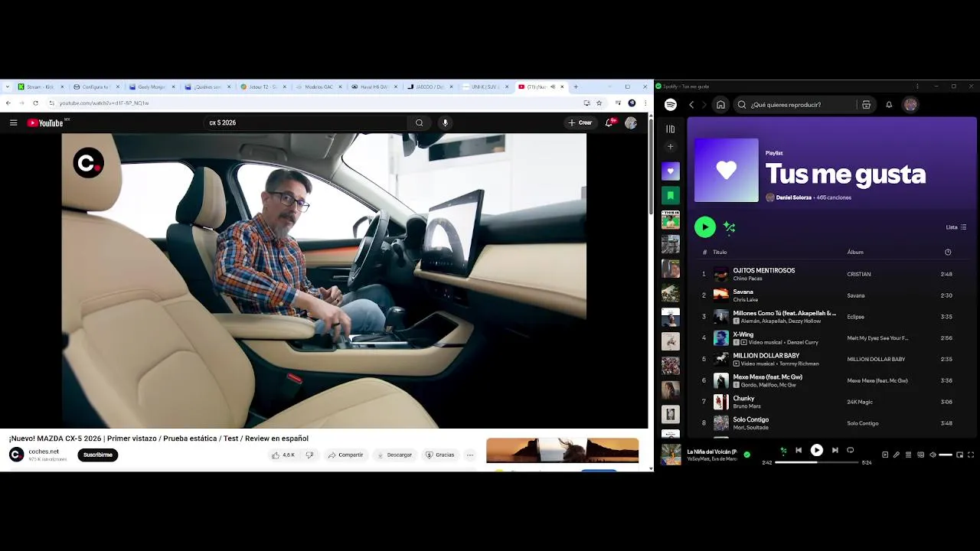Sort by duration clock icon column header
The height and width of the screenshot is (551, 980).
948,252
